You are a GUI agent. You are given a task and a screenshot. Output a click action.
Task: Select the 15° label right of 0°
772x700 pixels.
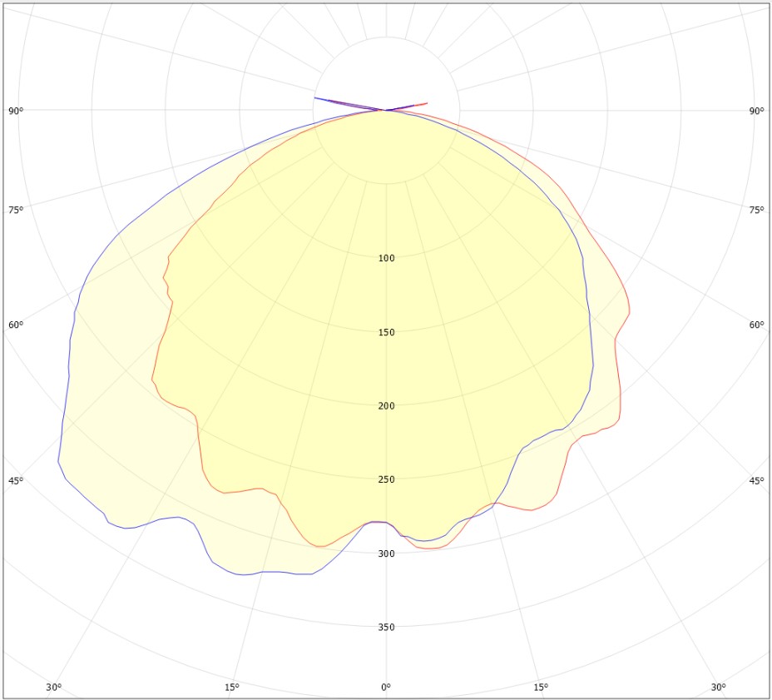(x=541, y=687)
